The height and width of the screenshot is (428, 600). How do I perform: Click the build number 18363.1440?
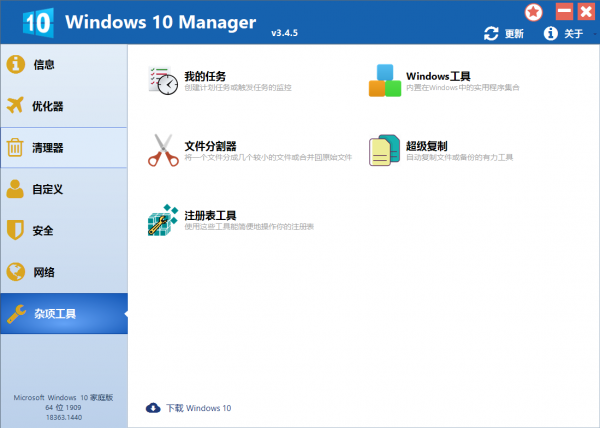tap(64, 417)
